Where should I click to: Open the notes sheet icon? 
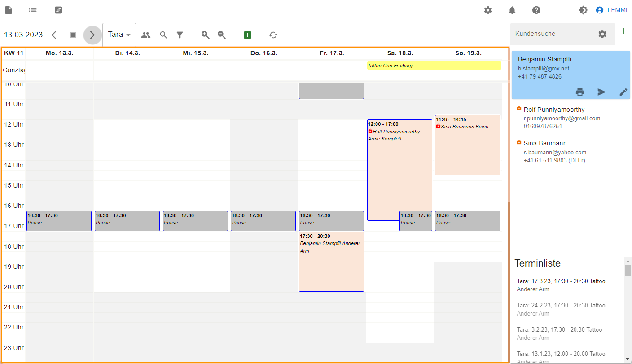58,10
